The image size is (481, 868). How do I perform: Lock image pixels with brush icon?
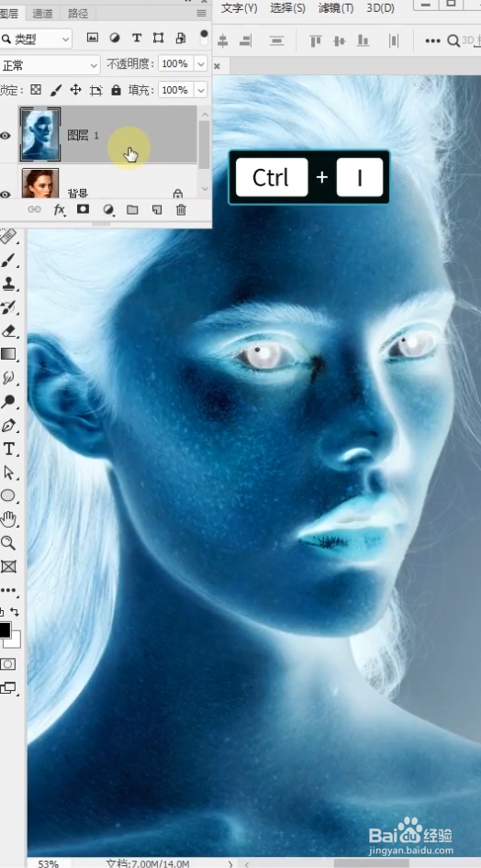pos(55,90)
